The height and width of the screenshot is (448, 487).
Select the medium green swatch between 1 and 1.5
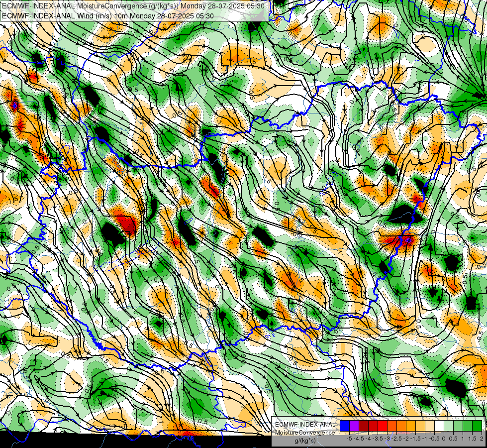click(x=468, y=426)
